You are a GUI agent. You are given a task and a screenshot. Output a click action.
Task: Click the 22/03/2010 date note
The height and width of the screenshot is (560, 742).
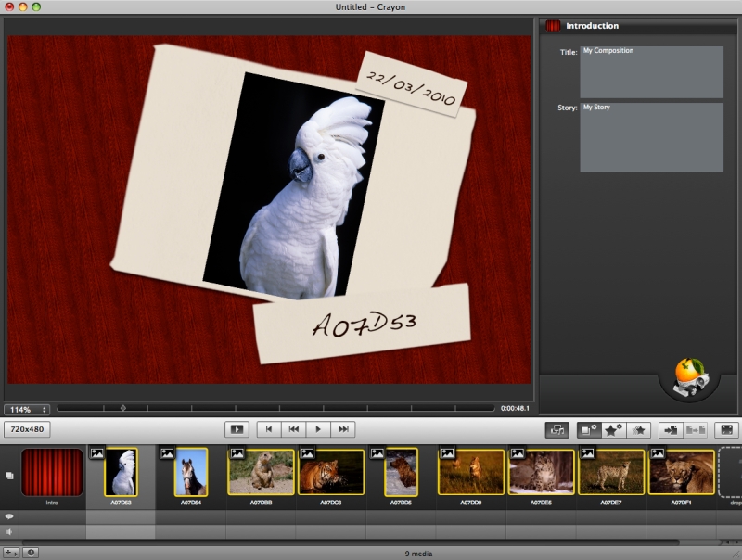point(411,84)
